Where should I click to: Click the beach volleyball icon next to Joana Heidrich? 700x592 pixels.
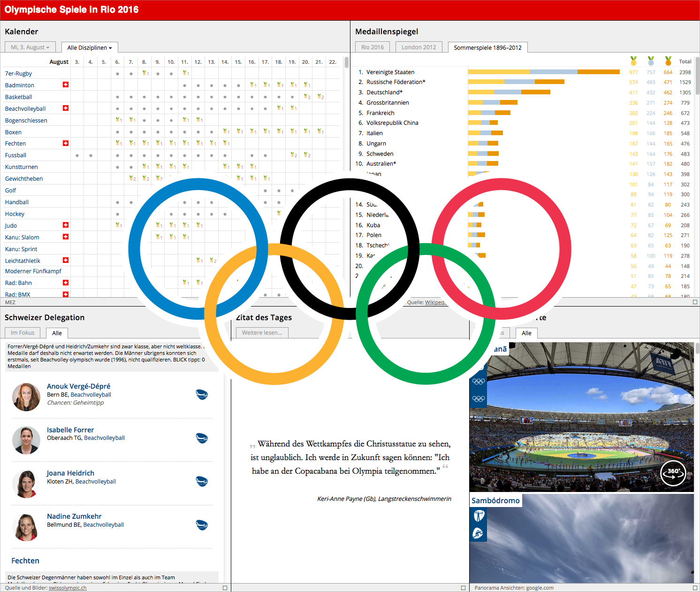coord(202,481)
